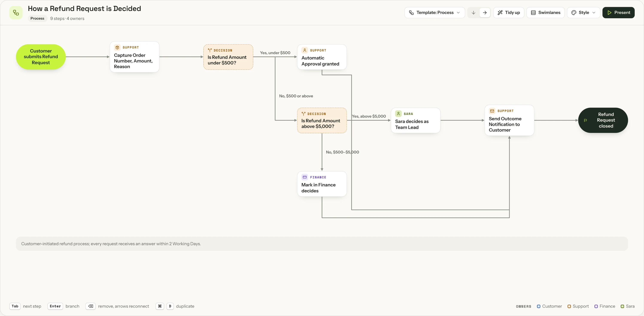The width and height of the screenshot is (644, 316).
Task: Click the card icon on Mark in Finance decides
Action: point(304,177)
